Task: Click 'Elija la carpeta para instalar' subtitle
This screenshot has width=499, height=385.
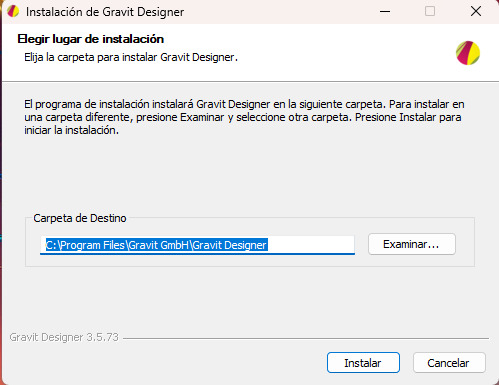Action: click(x=131, y=57)
